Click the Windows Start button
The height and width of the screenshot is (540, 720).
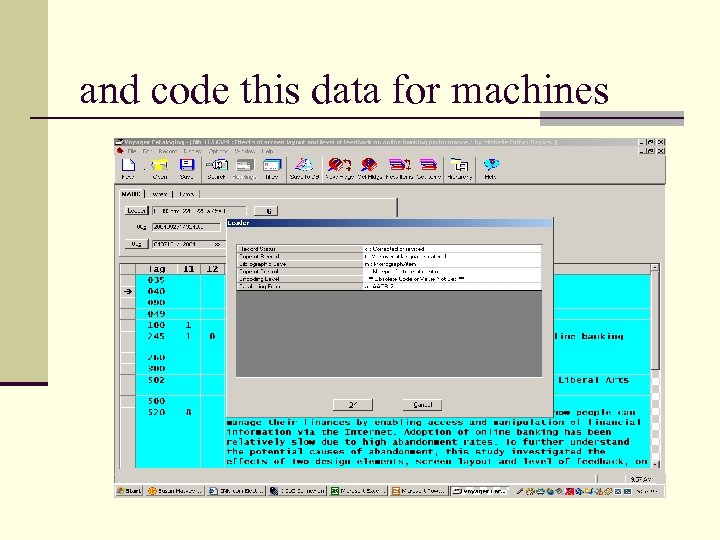pyautogui.click(x=129, y=491)
